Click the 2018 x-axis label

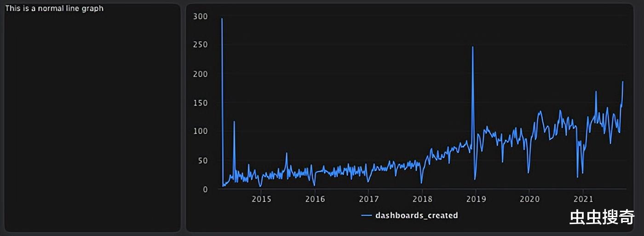pos(422,199)
